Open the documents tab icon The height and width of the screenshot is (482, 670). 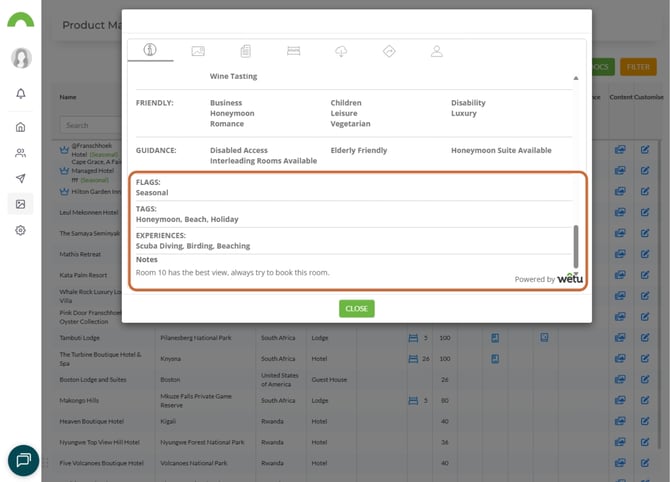coord(246,50)
